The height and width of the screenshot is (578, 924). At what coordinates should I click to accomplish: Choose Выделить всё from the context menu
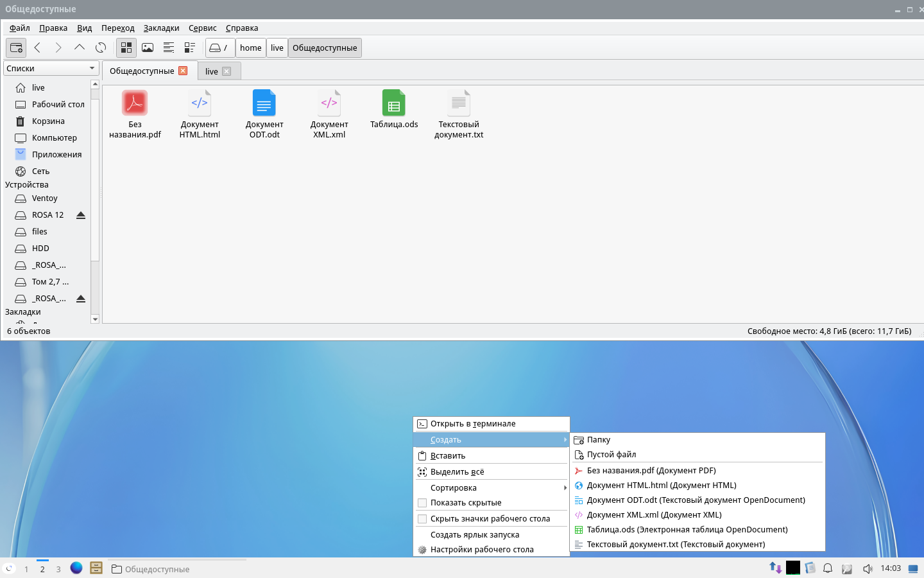tap(492, 472)
